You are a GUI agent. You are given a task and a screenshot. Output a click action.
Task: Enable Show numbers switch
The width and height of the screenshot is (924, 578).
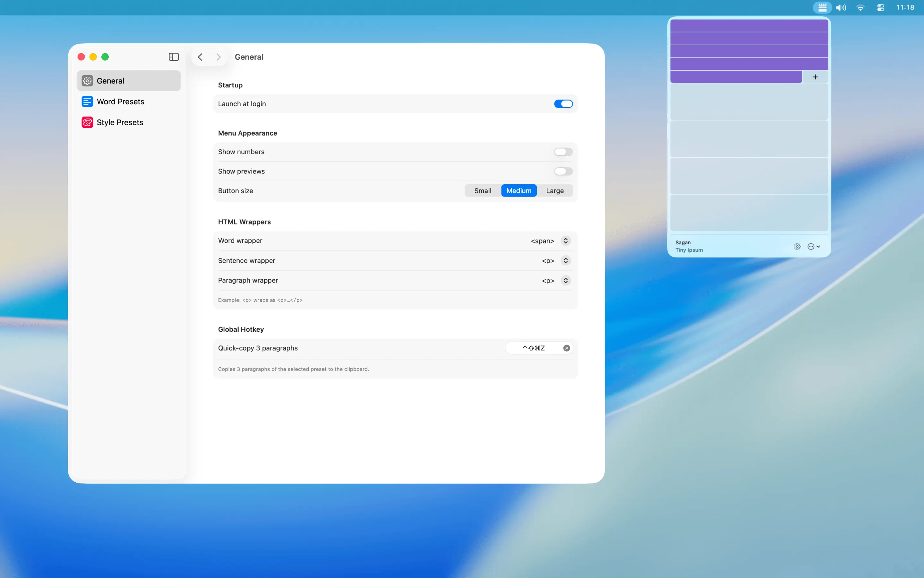pos(563,152)
